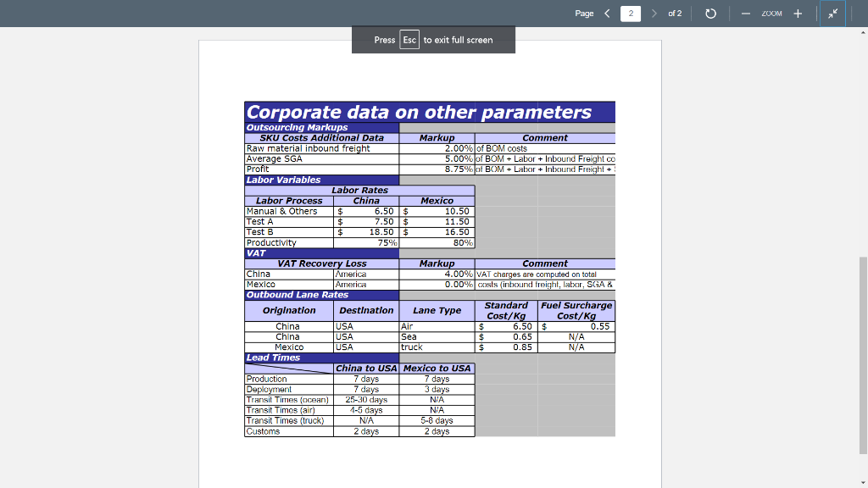Select the 'Labor Variables' section header

click(x=283, y=180)
